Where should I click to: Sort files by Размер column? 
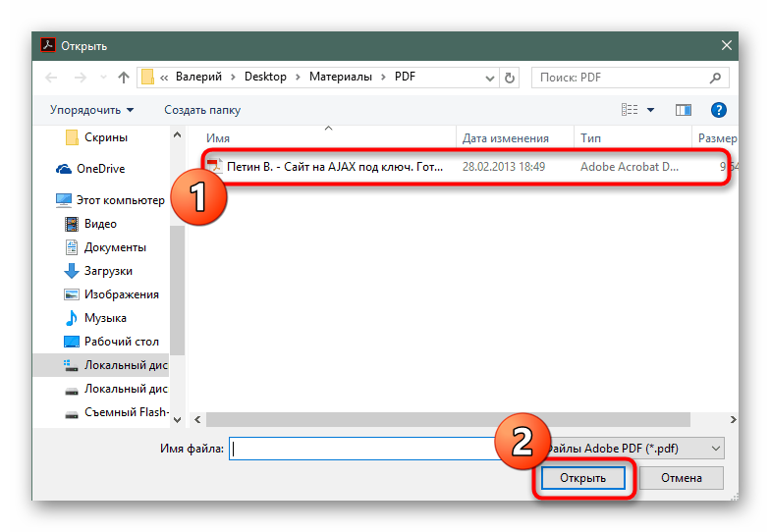[x=715, y=138]
